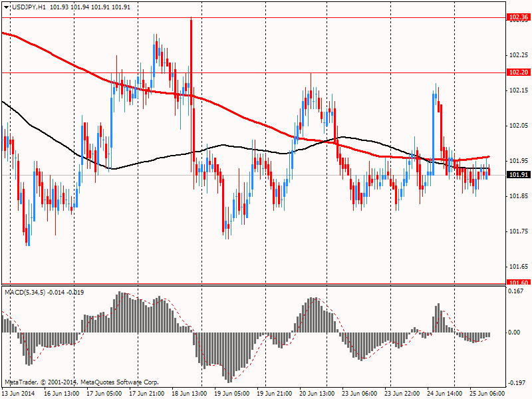
Task: Click the 18 Jun 13:00 time label
Action: point(190,393)
